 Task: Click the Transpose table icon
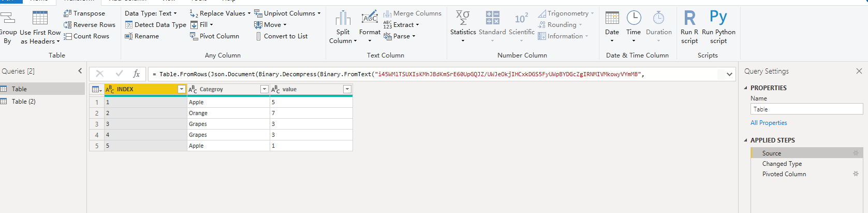(67, 13)
